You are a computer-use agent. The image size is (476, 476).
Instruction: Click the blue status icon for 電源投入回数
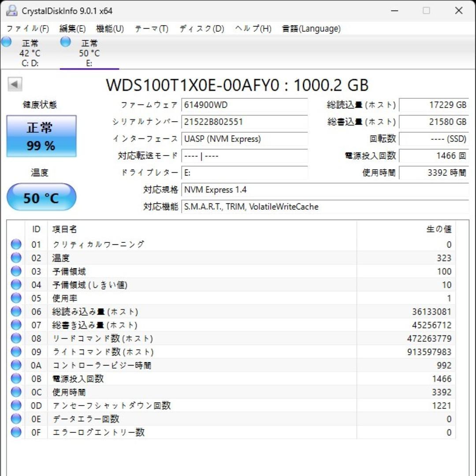coord(16,379)
